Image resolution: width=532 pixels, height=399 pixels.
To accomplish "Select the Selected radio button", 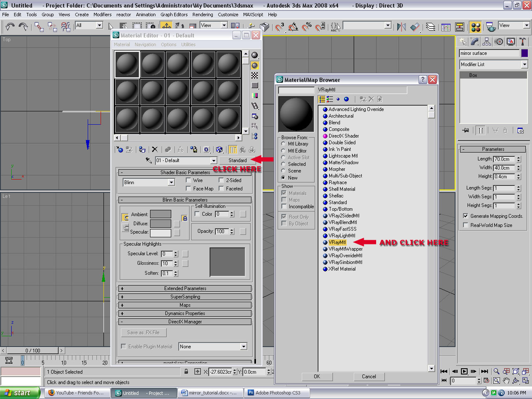I will [283, 164].
